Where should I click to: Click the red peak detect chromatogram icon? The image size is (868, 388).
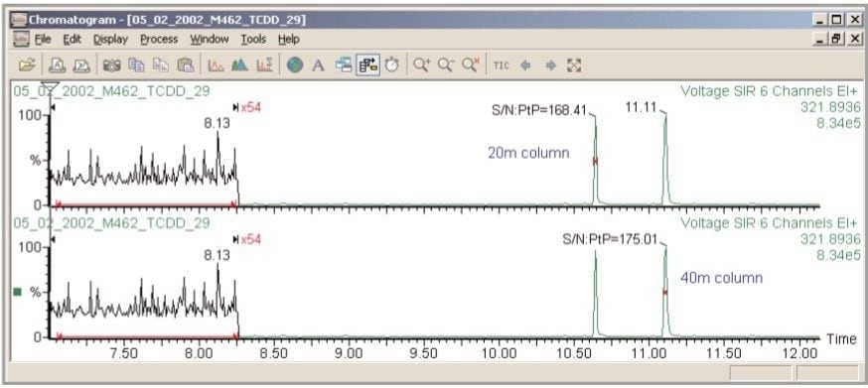pos(216,65)
